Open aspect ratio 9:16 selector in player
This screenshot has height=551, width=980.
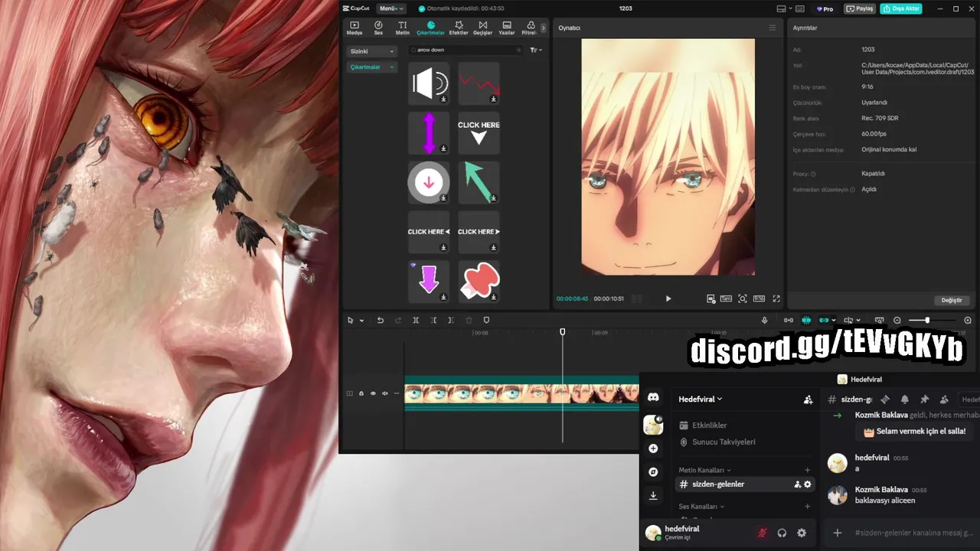point(759,298)
